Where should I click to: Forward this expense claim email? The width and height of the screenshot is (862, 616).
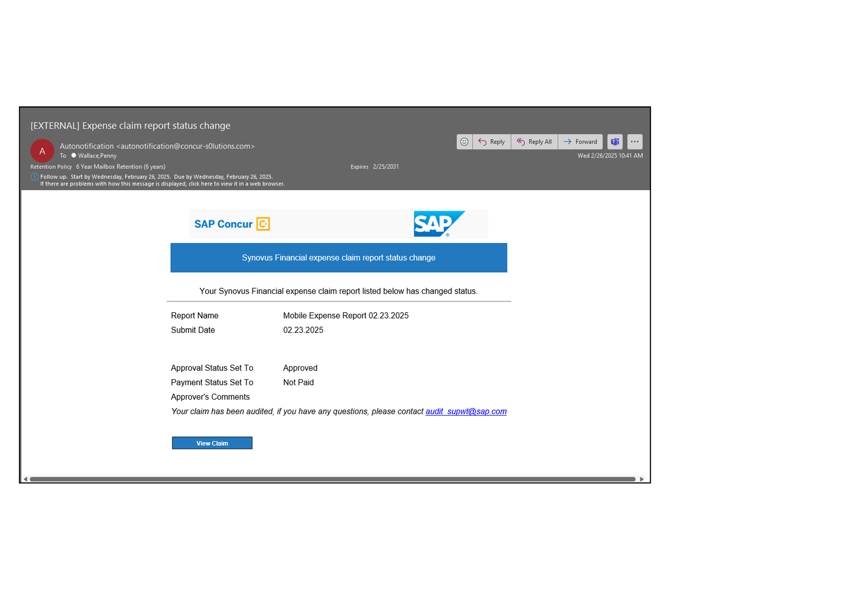pyautogui.click(x=580, y=142)
